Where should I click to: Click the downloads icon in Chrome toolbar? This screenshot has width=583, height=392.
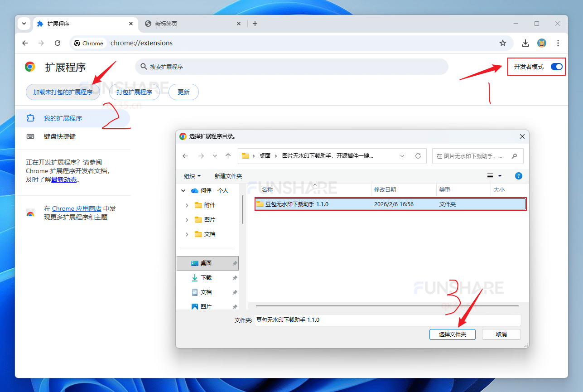click(x=525, y=43)
